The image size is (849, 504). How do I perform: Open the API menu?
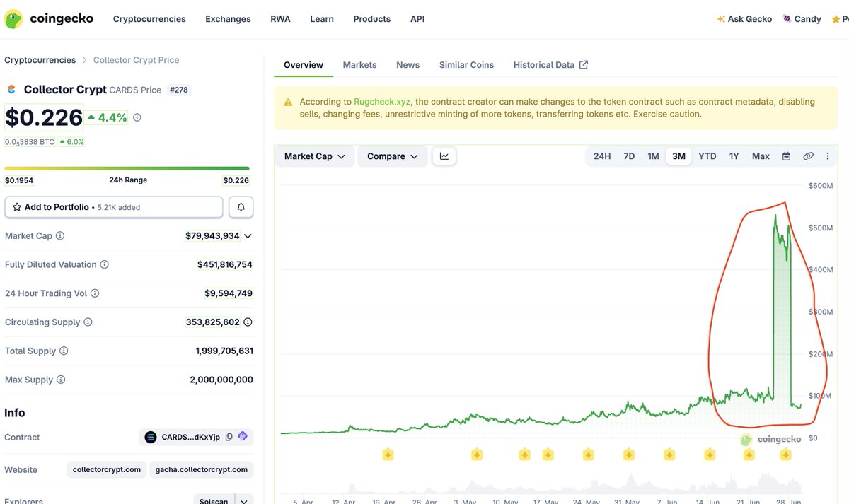(417, 19)
